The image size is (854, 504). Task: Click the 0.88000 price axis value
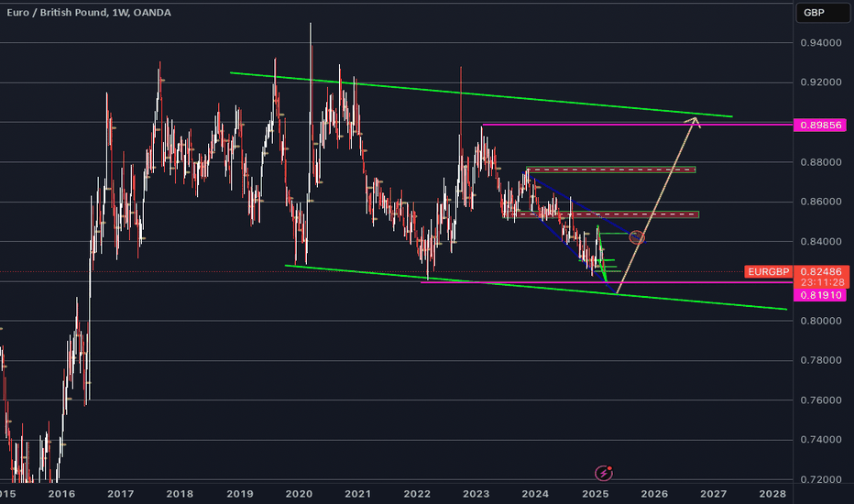point(821,162)
